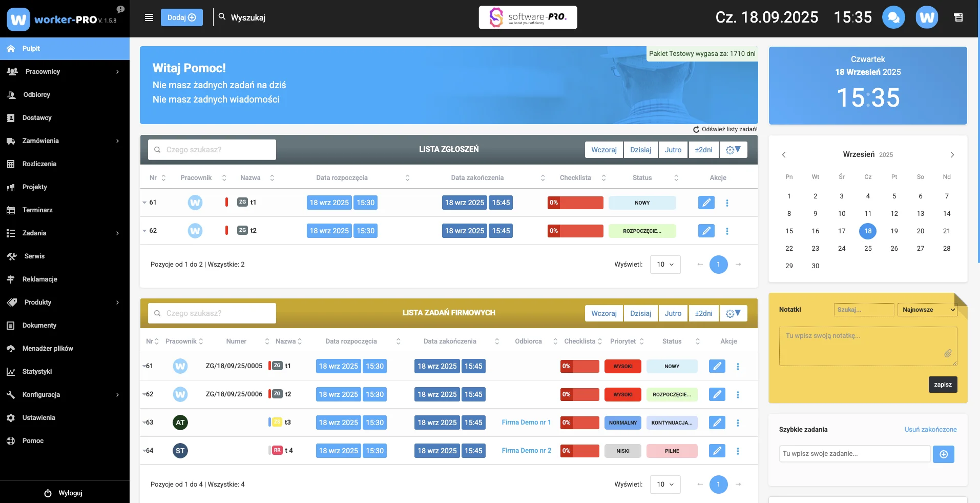Edit company task t3 with pencil icon
The image size is (980, 503).
pyautogui.click(x=717, y=422)
